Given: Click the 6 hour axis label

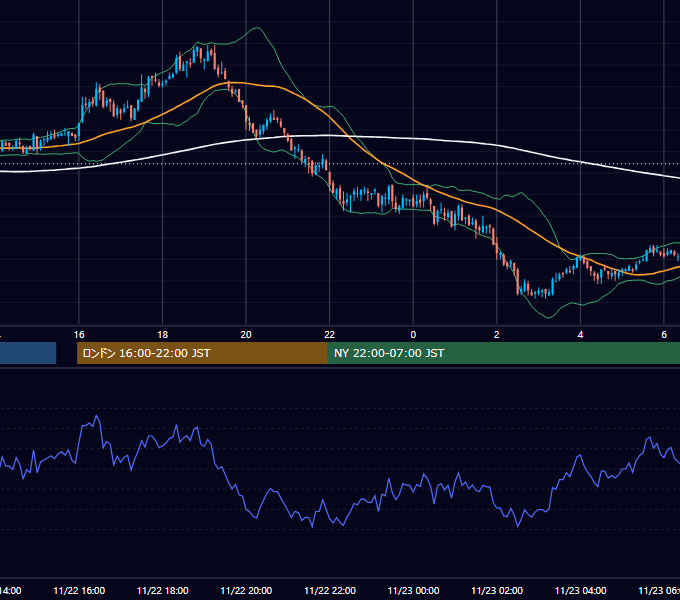Looking at the screenshot, I should 664,335.
